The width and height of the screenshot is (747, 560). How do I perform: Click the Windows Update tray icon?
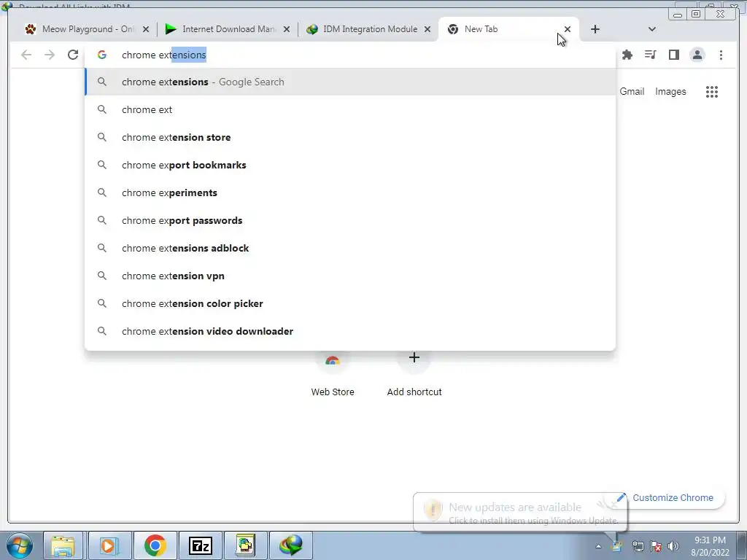617,546
